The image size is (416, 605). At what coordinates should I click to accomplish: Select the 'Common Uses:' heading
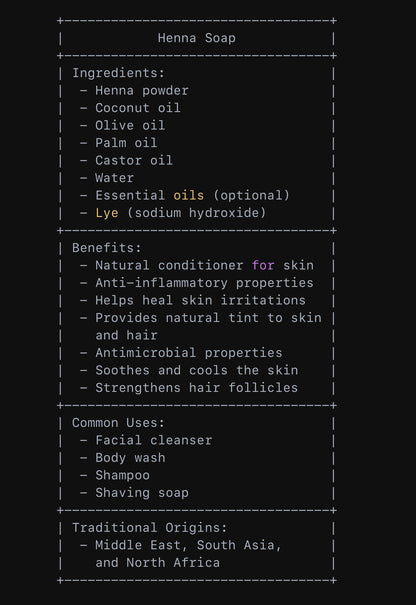[118, 422]
